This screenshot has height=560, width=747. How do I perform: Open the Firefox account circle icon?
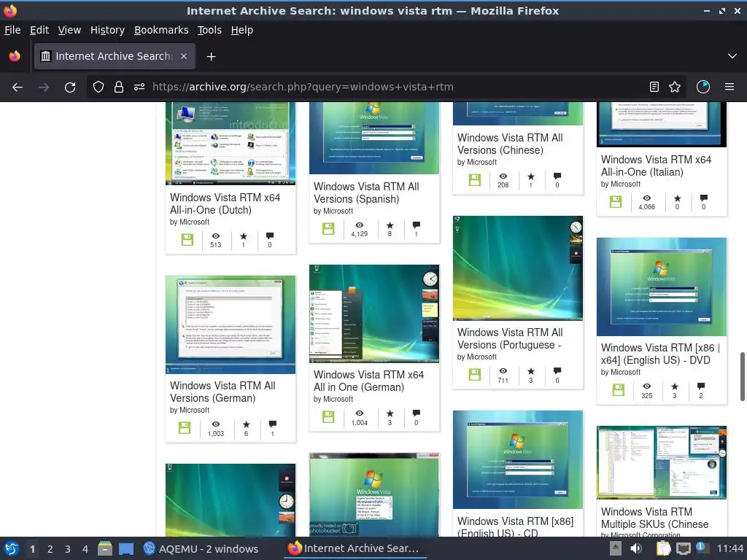click(703, 87)
